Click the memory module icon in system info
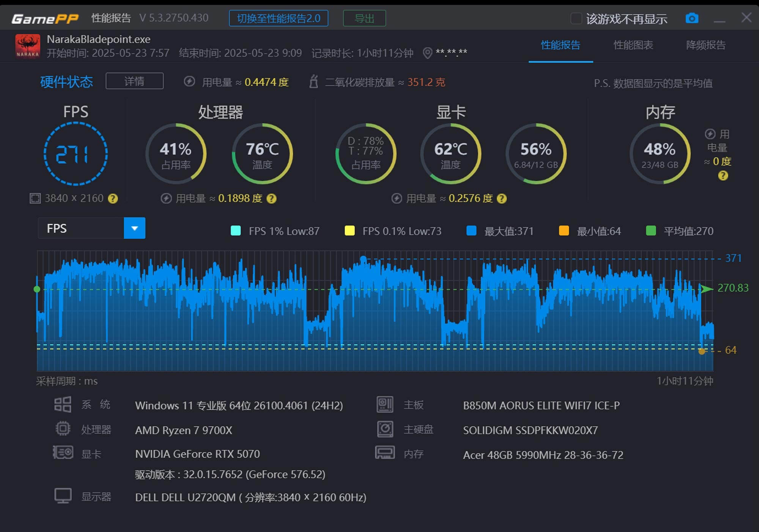The width and height of the screenshot is (759, 532). 385,452
